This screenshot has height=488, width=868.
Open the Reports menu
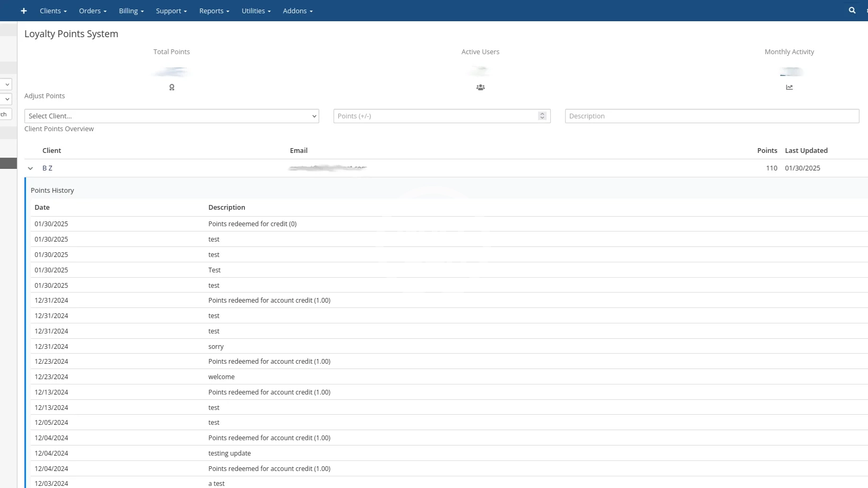214,11
